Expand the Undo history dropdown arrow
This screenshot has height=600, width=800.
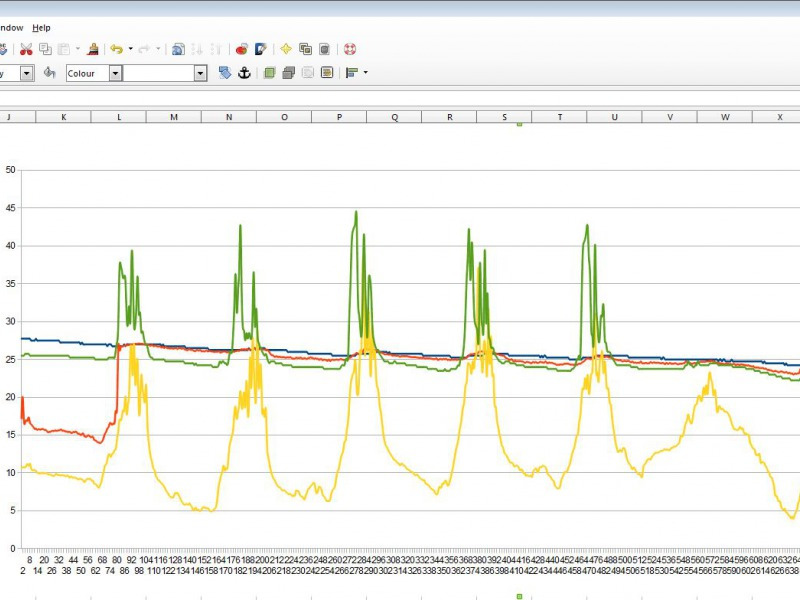point(131,49)
